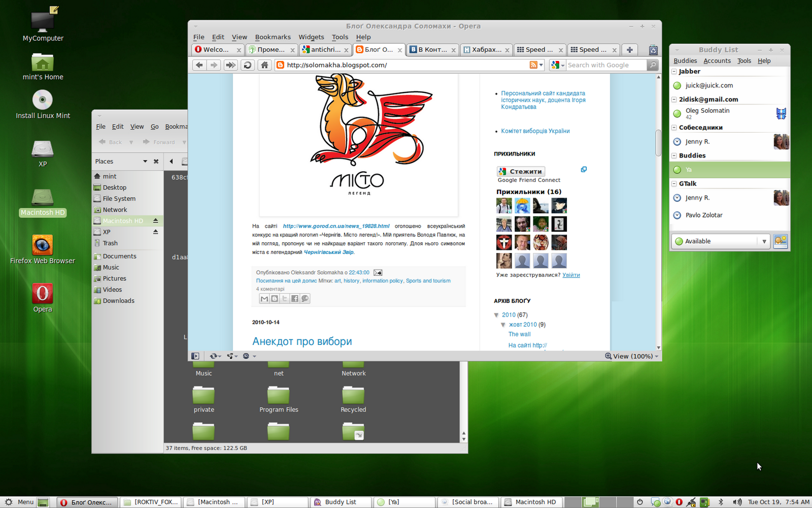Eject the XP volume in the Places sidebar
Viewport: 812px width, 508px height.
coord(156,232)
